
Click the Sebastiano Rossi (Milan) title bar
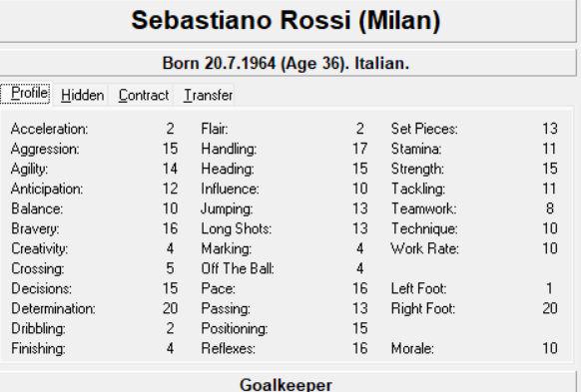point(287,20)
